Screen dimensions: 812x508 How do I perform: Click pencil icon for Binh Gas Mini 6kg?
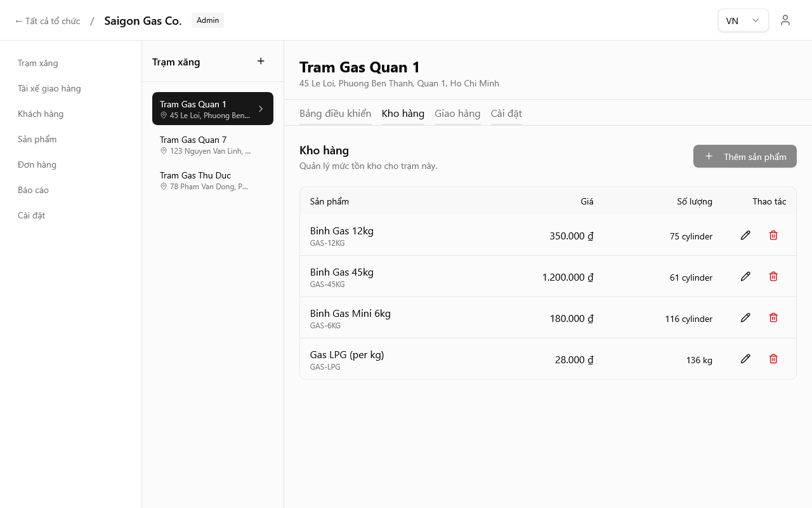coord(745,318)
